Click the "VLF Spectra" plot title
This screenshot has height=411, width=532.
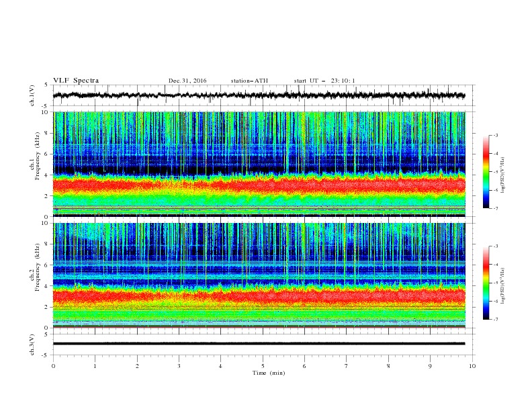click(76, 81)
